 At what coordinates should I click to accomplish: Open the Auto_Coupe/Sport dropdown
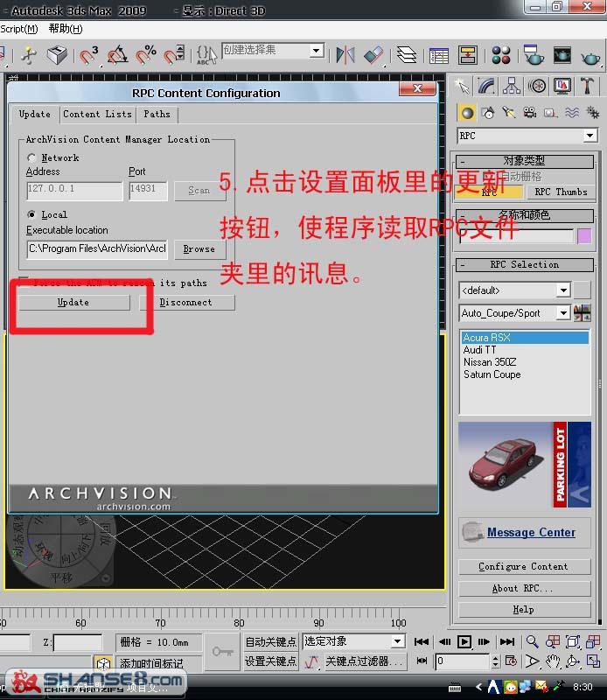point(564,313)
